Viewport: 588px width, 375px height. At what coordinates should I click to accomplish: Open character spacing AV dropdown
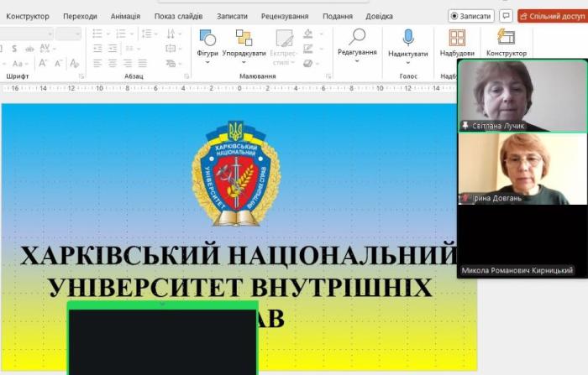[47, 49]
